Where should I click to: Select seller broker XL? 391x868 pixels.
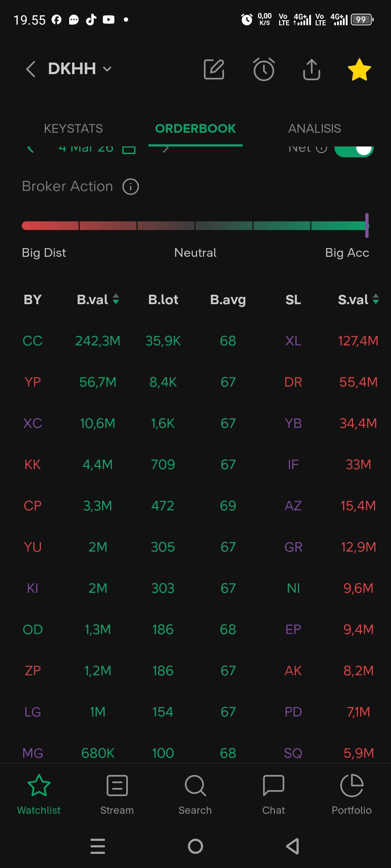pyautogui.click(x=293, y=341)
